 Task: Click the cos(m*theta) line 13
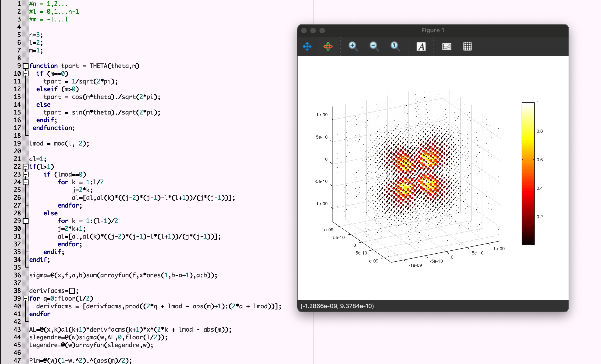pyautogui.click(x=102, y=97)
